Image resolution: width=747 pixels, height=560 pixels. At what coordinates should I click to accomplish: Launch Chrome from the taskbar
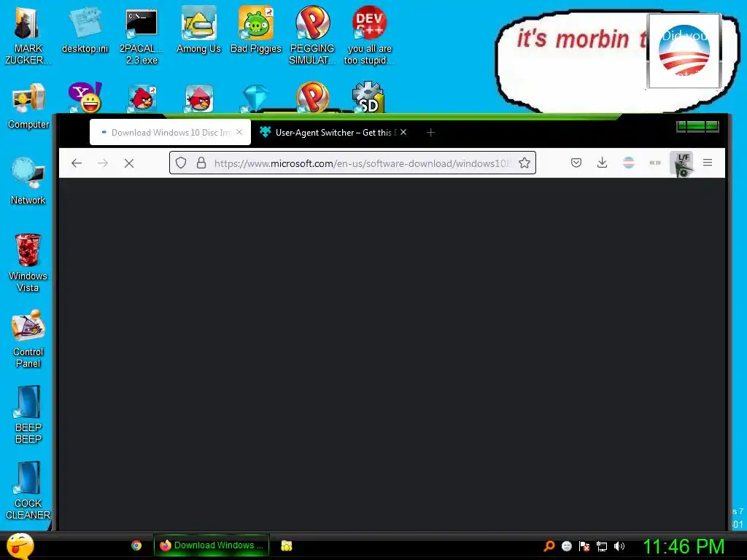pos(136,545)
